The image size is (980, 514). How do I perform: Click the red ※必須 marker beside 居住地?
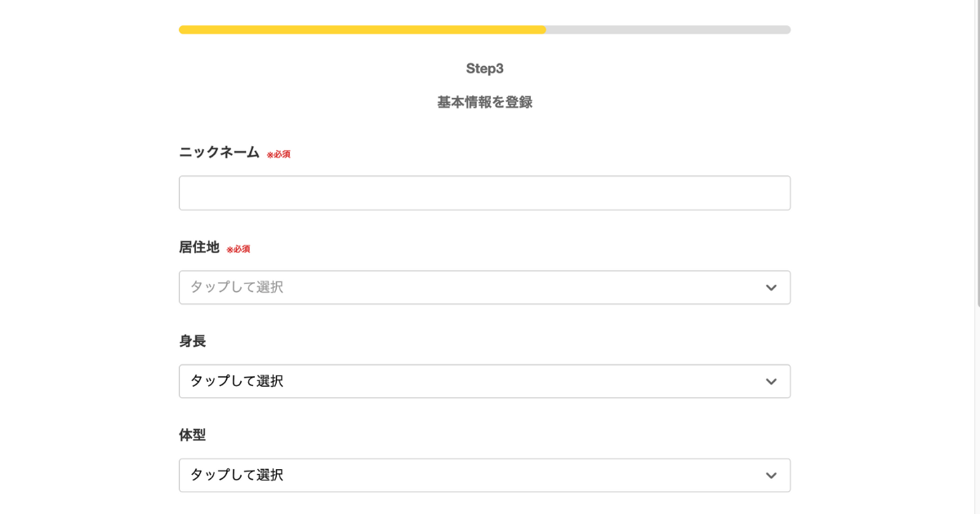coord(238,249)
